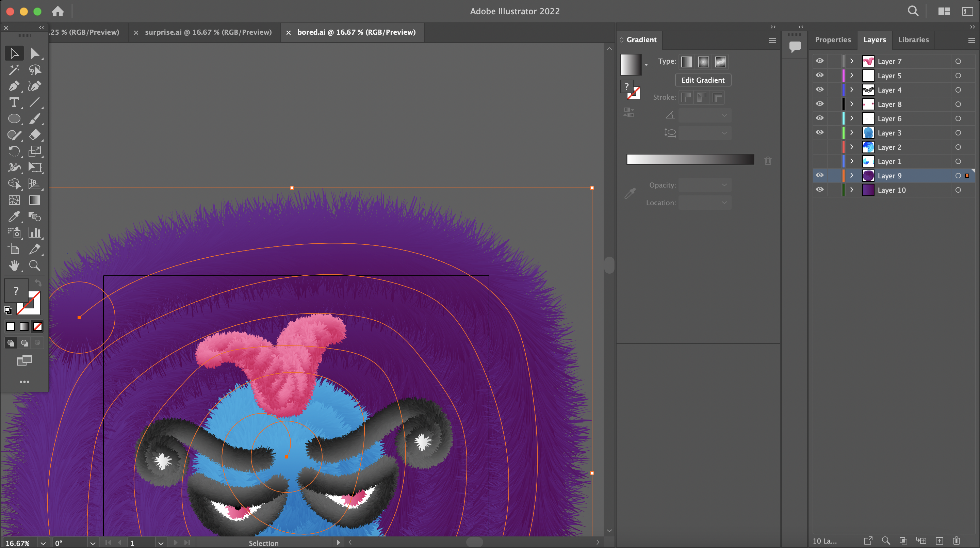The image size is (980, 548).
Task: Show hidden Layer 2 visibility box
Action: coord(819,147)
